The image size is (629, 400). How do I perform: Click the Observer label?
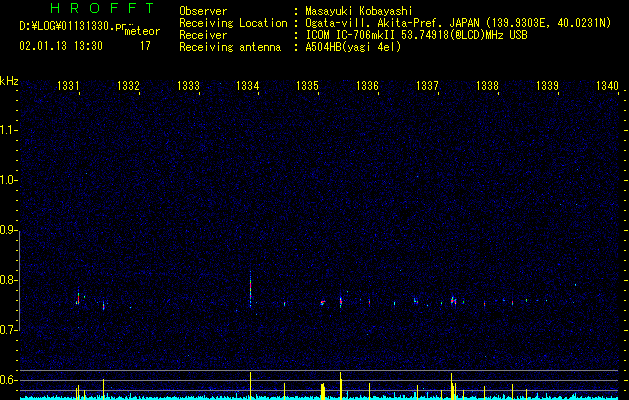[203, 11]
